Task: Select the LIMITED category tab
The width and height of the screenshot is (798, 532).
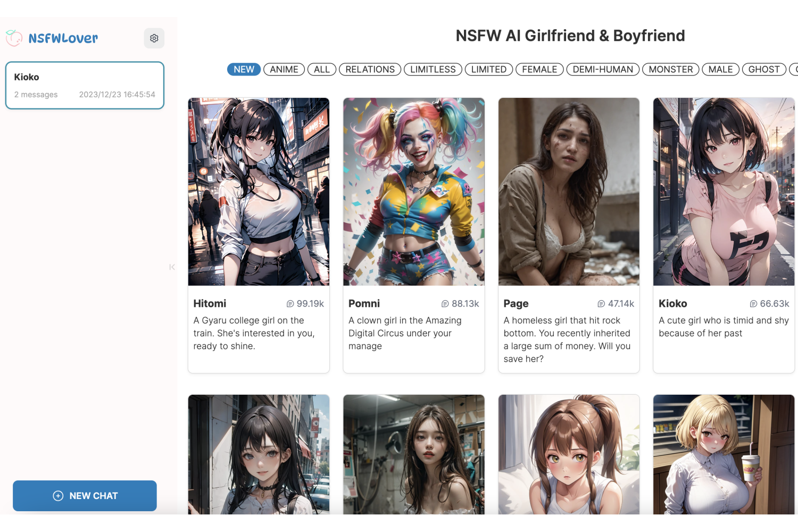Action: (489, 69)
